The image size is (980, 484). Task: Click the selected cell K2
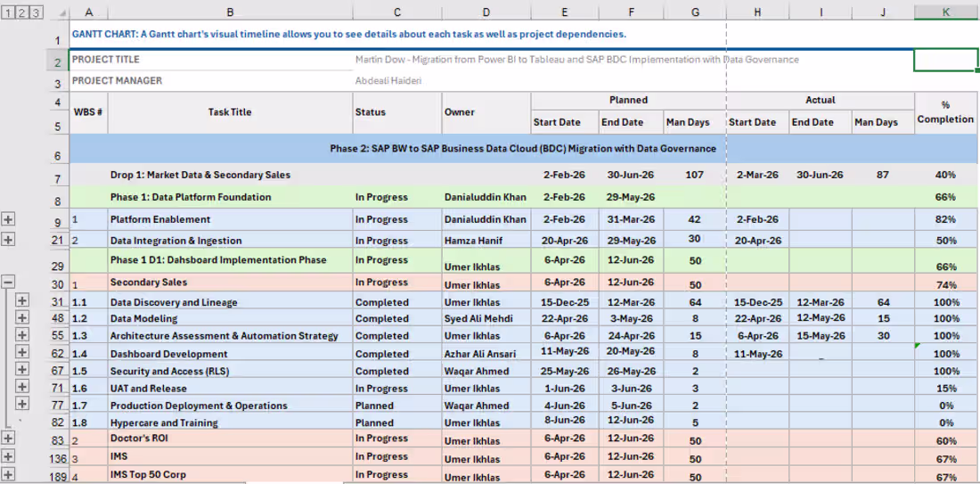tap(946, 60)
